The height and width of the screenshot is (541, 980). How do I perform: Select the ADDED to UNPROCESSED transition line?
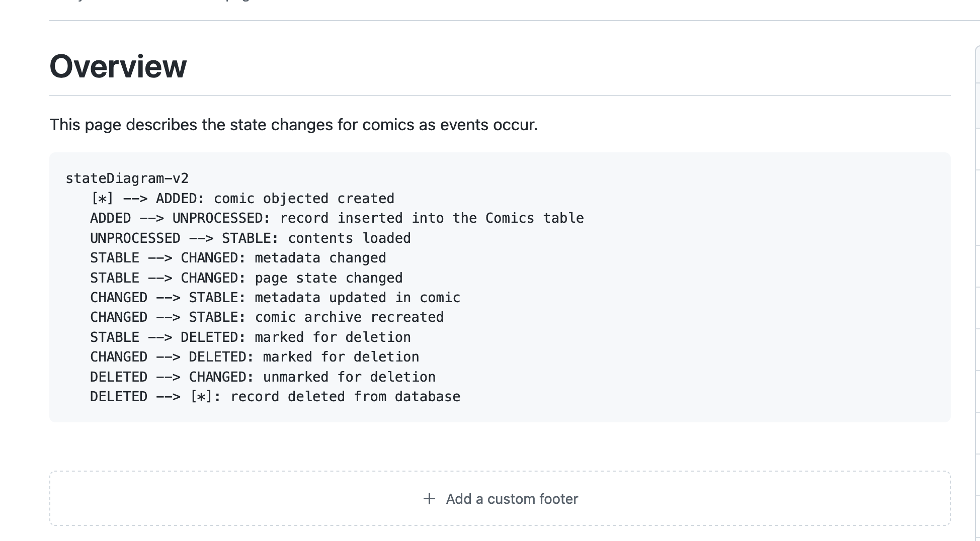tap(337, 218)
